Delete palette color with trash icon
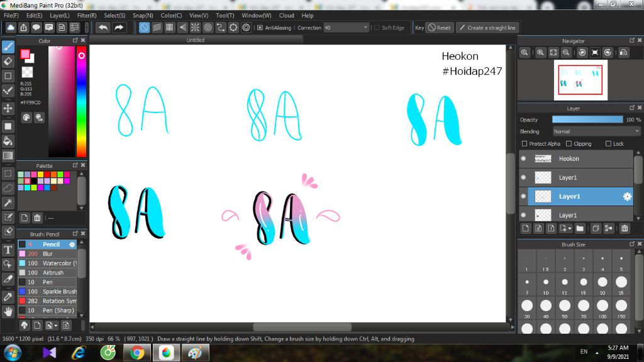Viewport: 644px width, 362px height. (x=37, y=218)
